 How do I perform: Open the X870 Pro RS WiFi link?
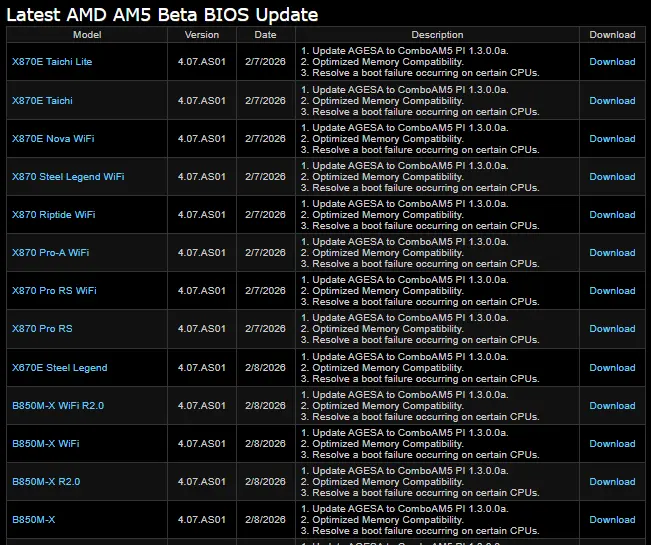point(54,291)
